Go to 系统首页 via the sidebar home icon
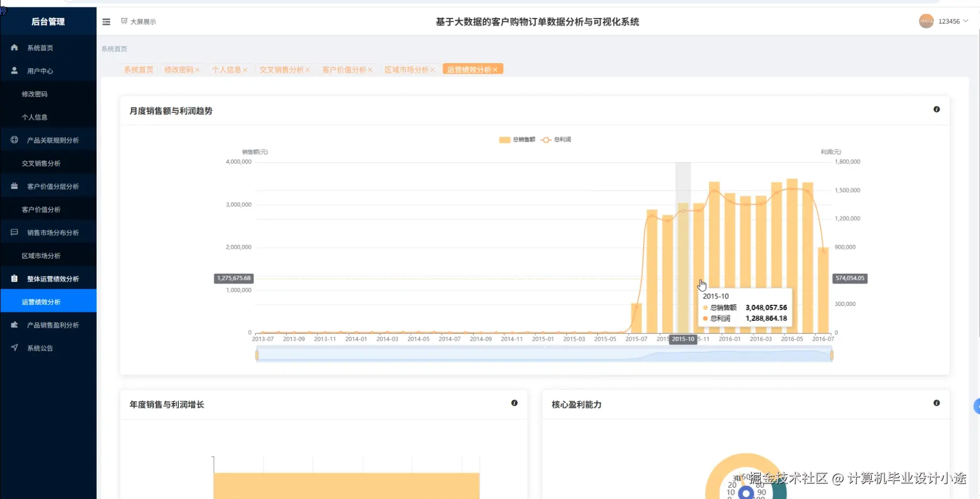 14,48
